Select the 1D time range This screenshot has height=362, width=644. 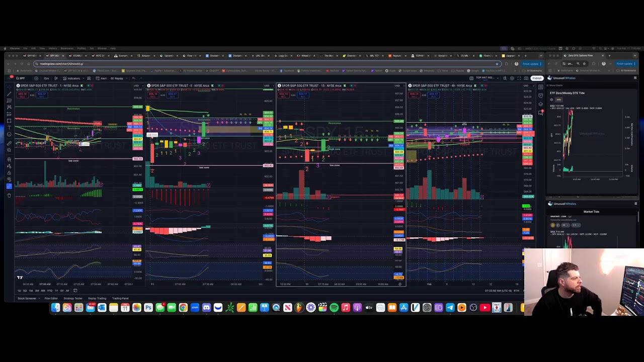[x=19, y=291]
